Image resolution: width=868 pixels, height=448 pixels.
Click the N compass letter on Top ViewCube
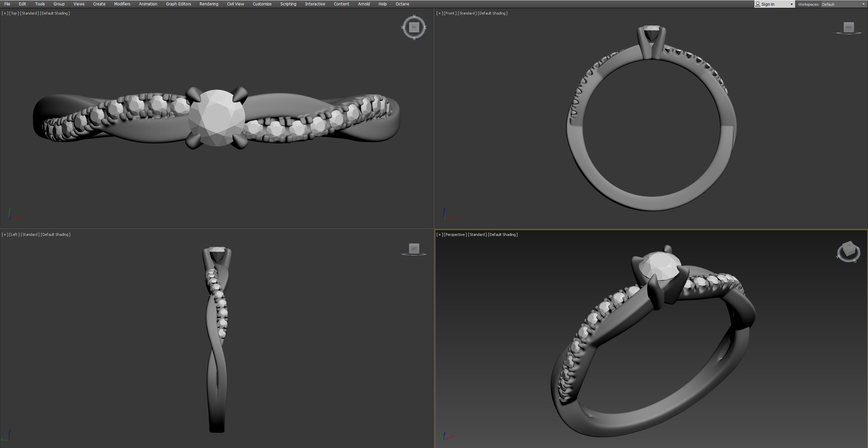pyautogui.click(x=414, y=16)
